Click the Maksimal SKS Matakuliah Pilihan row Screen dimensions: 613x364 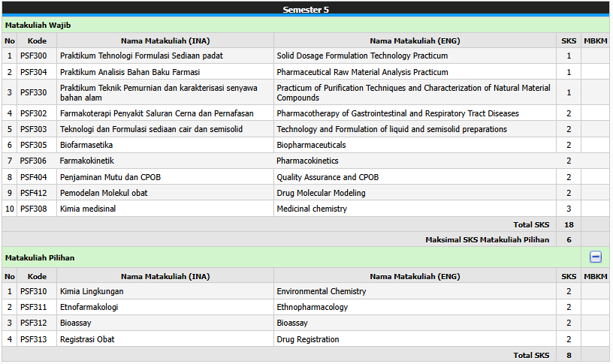[487, 240]
